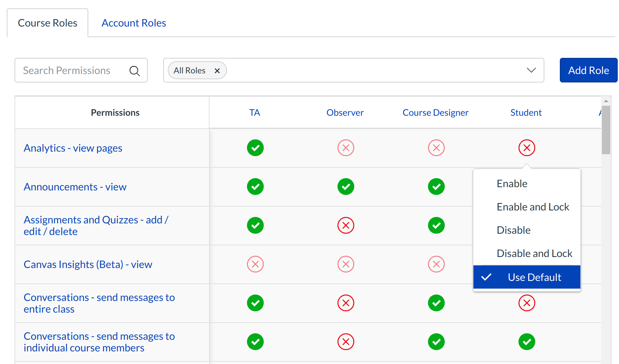Click the Add Role button

[x=588, y=70]
